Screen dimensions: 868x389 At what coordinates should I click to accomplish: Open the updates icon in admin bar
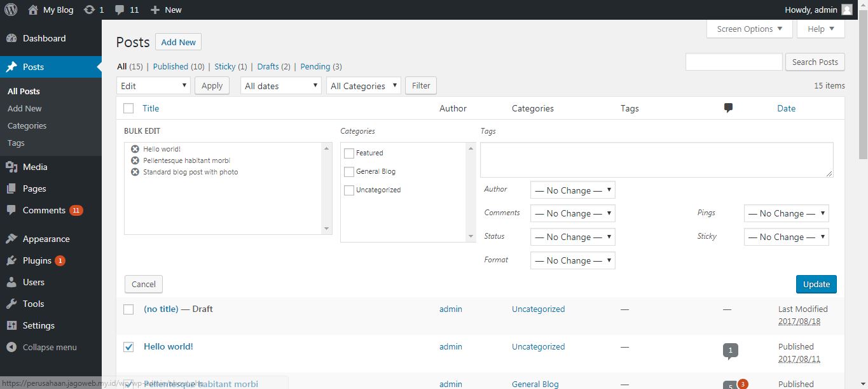tap(90, 10)
